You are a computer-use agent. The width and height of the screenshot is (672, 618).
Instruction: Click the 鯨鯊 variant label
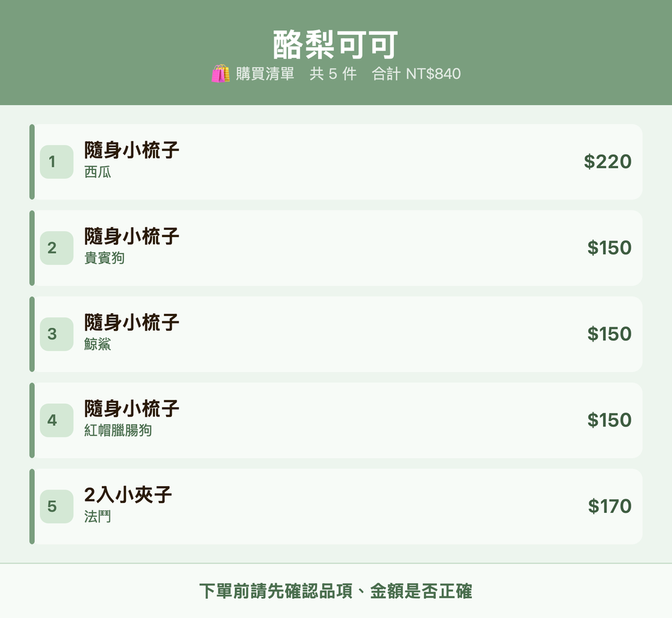(x=97, y=344)
